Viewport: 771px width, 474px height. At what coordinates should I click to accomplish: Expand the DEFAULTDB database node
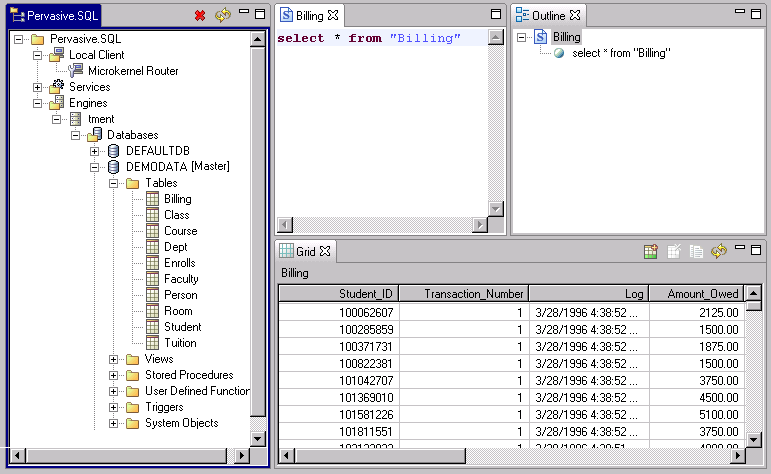pos(94,151)
